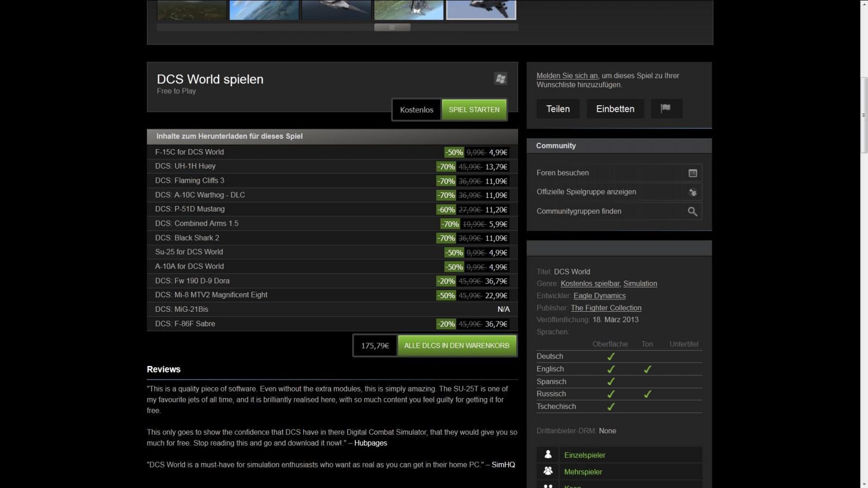Click the Deutsch language row
868x488 pixels.
(x=619, y=356)
